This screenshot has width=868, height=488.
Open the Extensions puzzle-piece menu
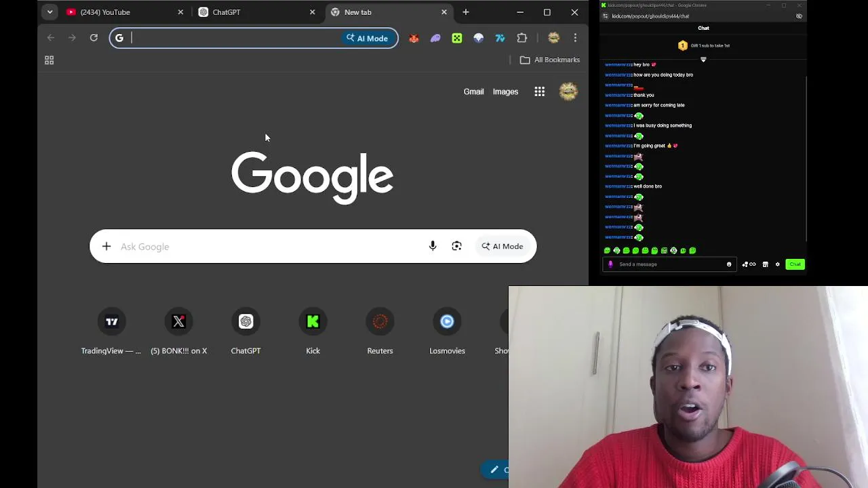click(x=522, y=38)
